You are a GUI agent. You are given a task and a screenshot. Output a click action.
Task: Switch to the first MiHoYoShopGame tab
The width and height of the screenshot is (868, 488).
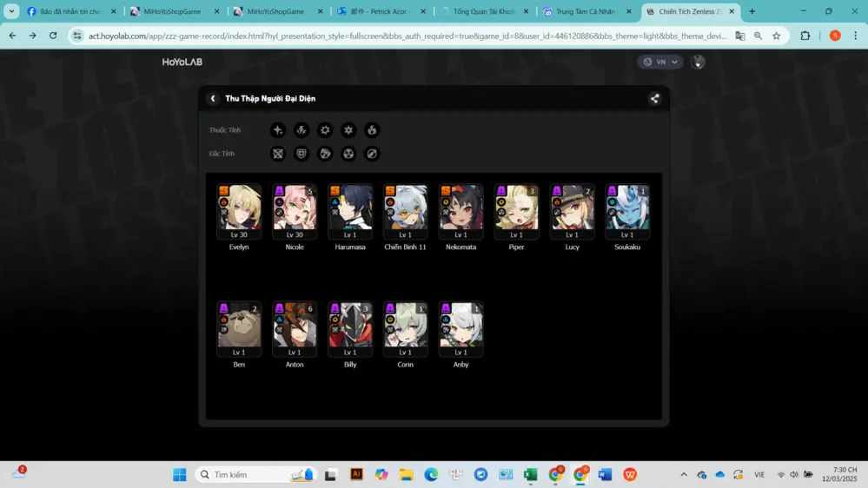click(175, 11)
